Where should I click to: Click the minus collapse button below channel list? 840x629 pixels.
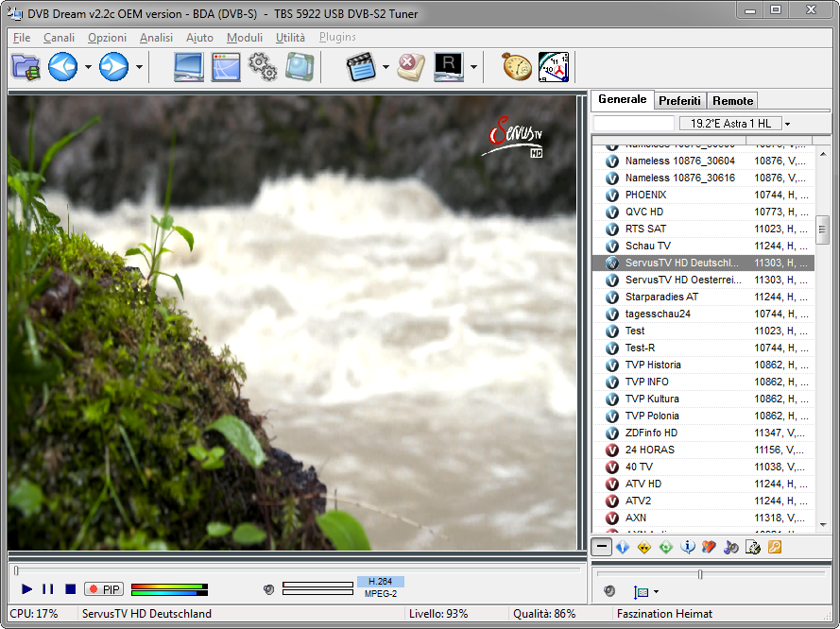tap(602, 547)
